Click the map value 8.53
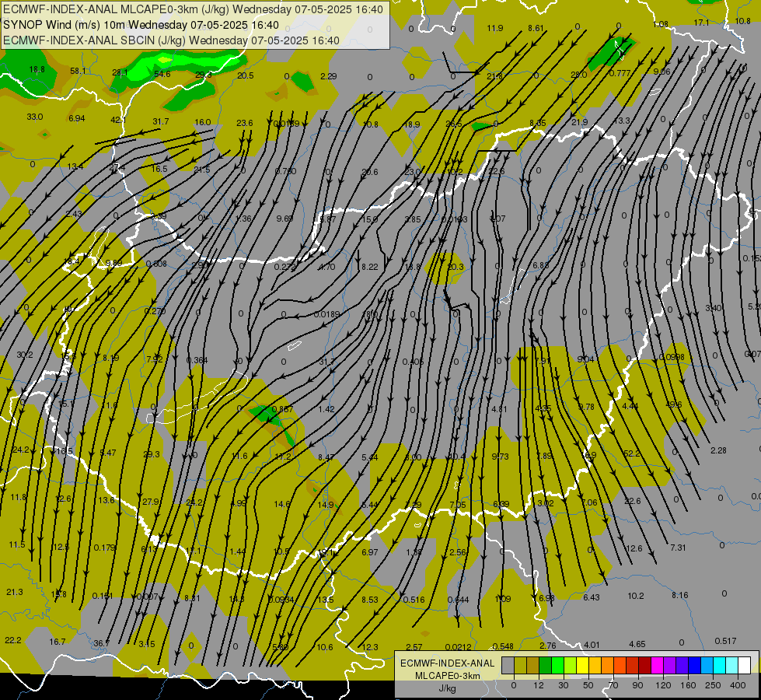Screen dimensions: 761x700 click(370, 600)
